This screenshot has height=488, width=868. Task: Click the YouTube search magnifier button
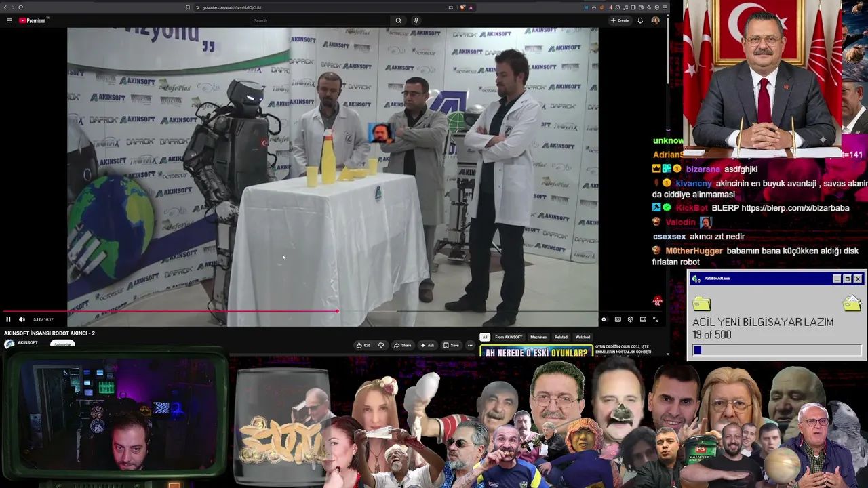point(398,20)
